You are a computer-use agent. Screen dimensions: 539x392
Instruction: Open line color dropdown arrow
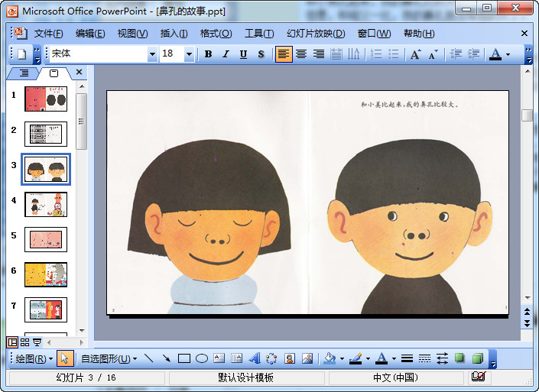click(369, 358)
